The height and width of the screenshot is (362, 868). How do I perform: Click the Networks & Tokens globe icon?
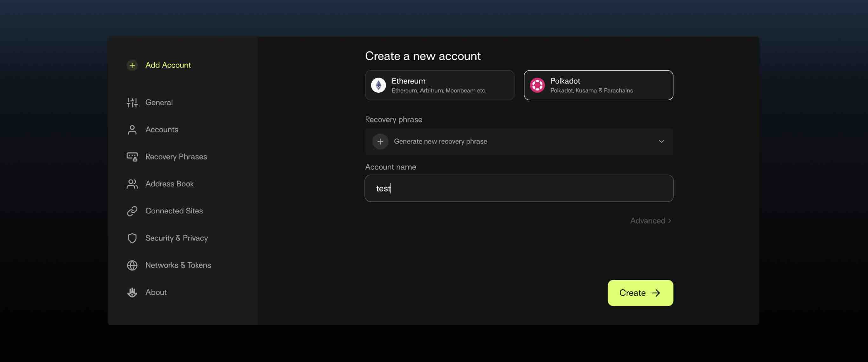(132, 265)
